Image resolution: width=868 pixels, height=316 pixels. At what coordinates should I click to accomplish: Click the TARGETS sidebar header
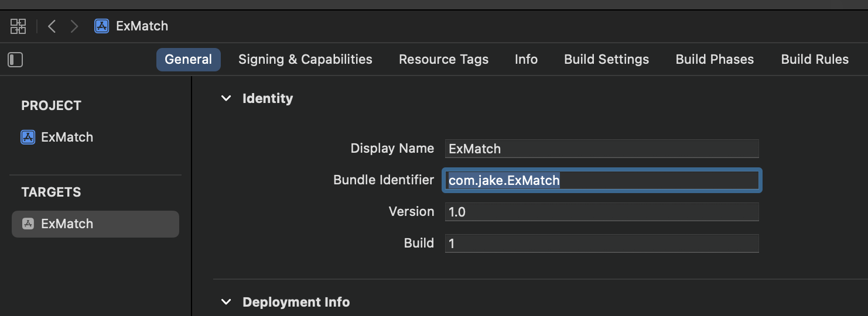click(51, 192)
